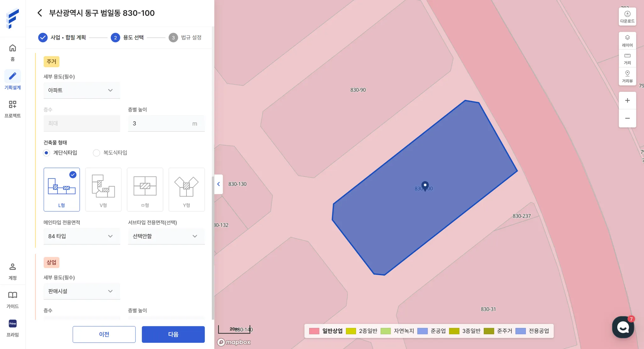Open the 레이어 layers map tool
Viewport: 644px width, 349px height.
[x=627, y=41]
